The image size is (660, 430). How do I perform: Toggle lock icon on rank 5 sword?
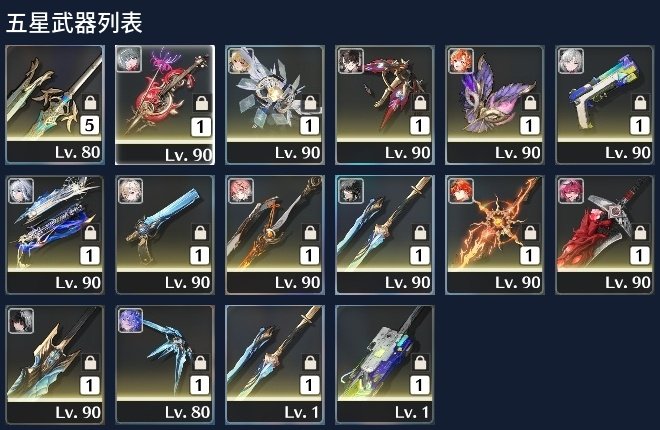90,102
